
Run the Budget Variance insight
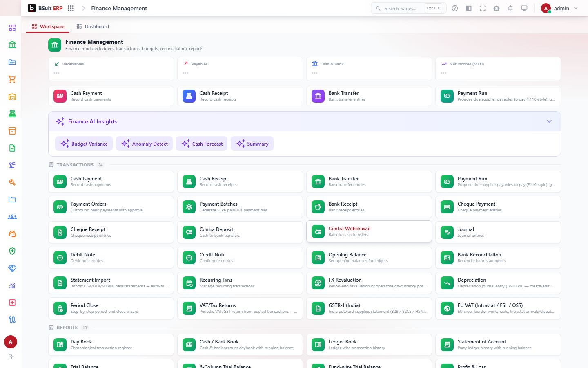pyautogui.click(x=85, y=144)
